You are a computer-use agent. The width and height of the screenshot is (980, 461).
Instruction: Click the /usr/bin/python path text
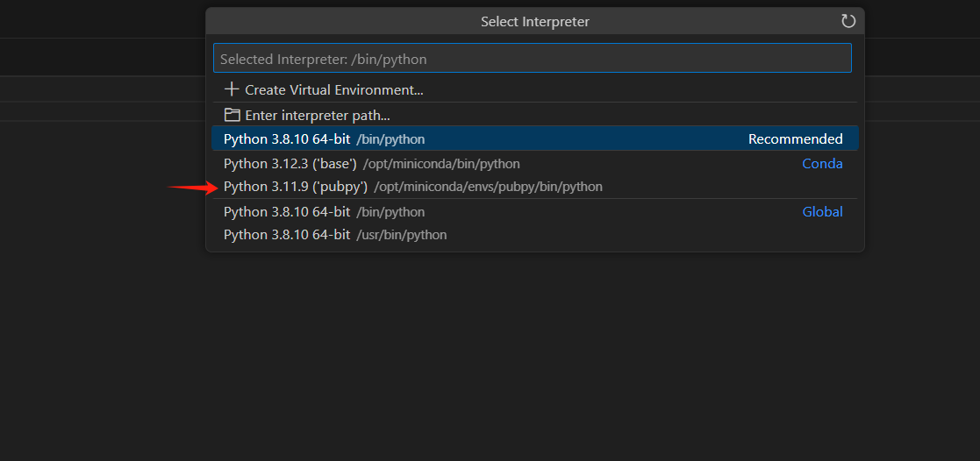tap(402, 235)
